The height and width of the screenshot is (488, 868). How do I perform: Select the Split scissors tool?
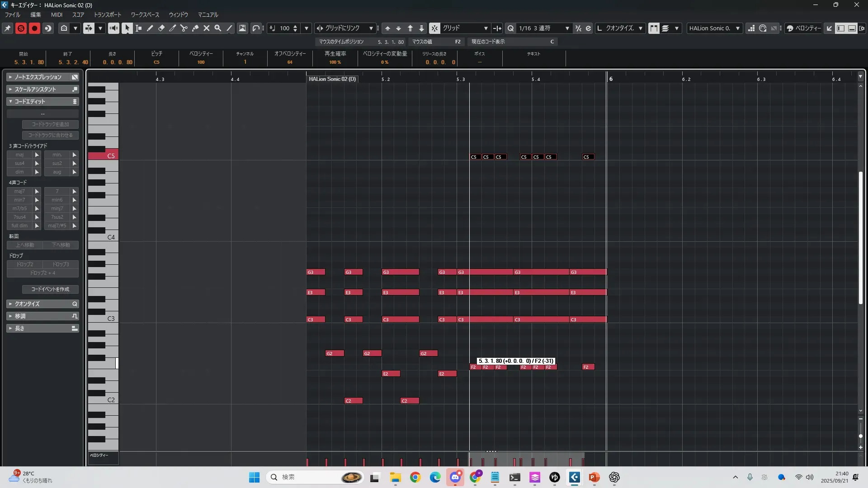coord(184,28)
